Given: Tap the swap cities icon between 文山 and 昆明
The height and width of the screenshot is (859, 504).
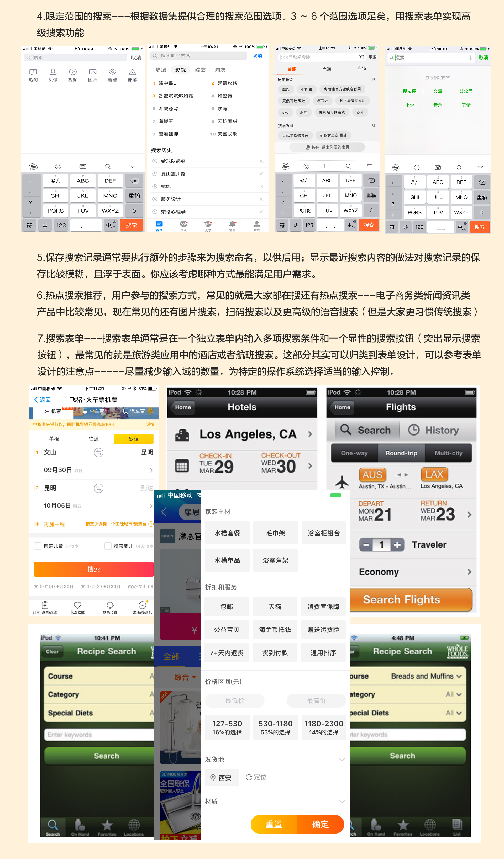Looking at the screenshot, I should click(98, 453).
